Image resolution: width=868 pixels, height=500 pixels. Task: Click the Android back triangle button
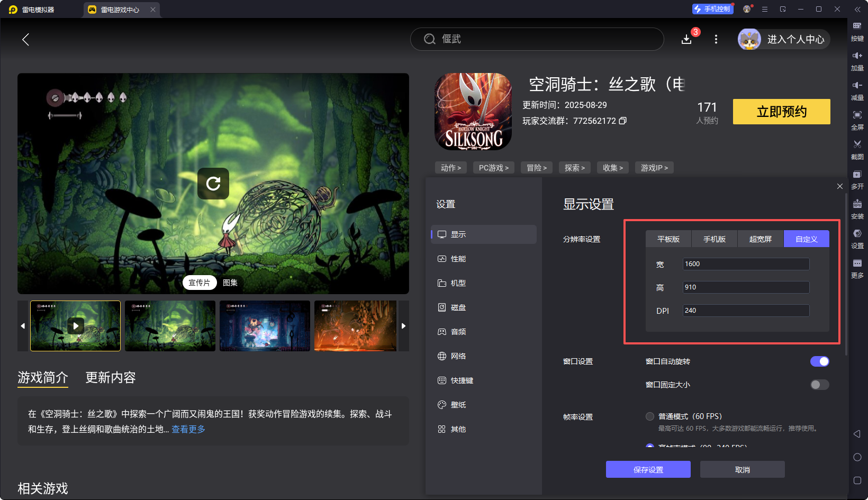[857, 434]
